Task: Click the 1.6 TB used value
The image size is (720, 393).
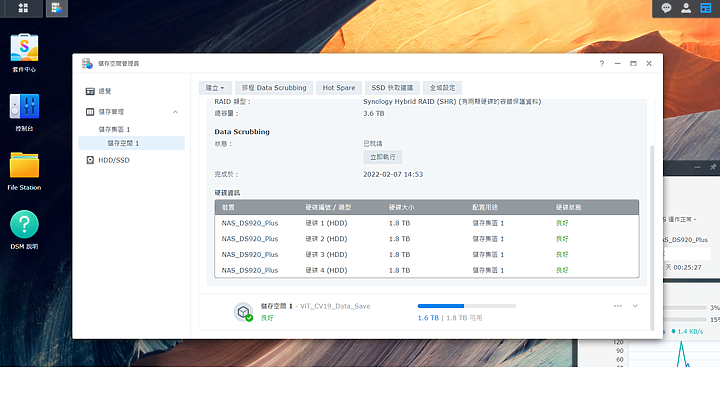Action: pyautogui.click(x=428, y=318)
